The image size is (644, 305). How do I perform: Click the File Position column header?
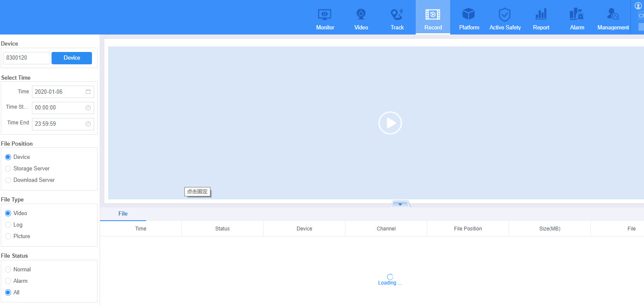468,229
